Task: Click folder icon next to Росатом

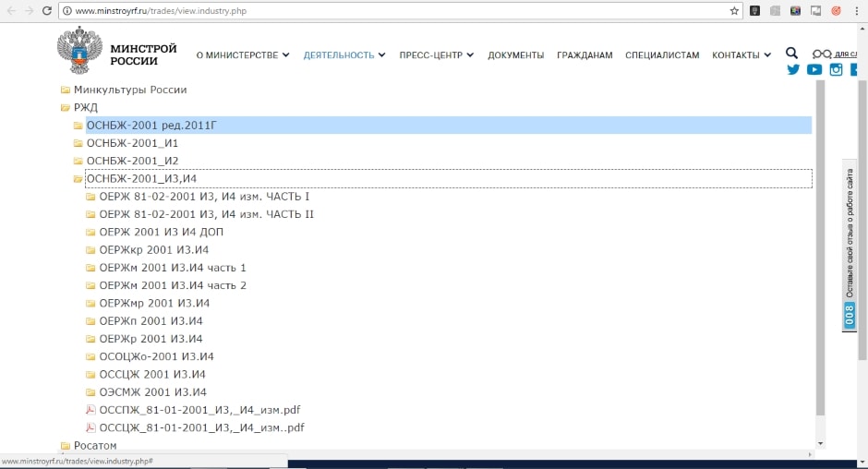Action: pyautogui.click(x=66, y=445)
